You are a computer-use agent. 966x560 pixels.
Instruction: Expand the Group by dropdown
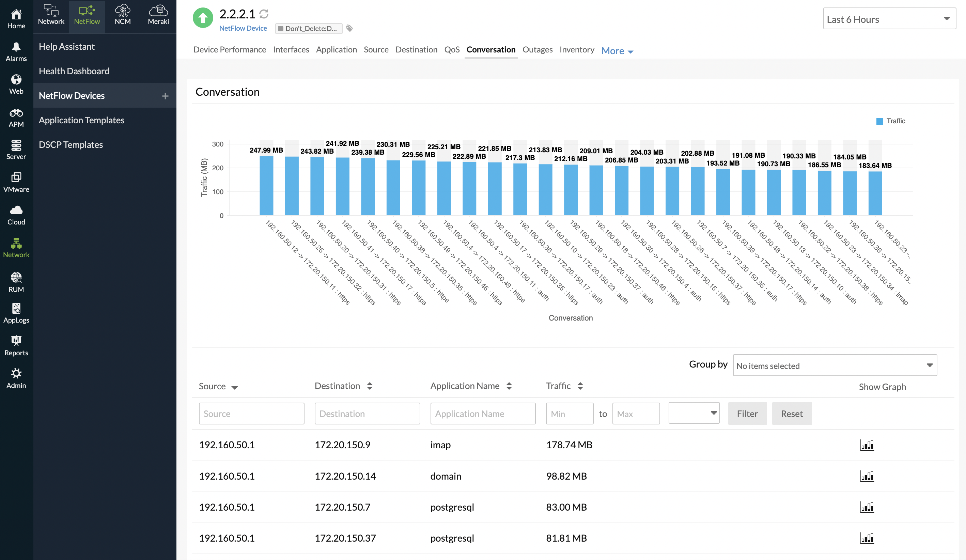point(835,365)
